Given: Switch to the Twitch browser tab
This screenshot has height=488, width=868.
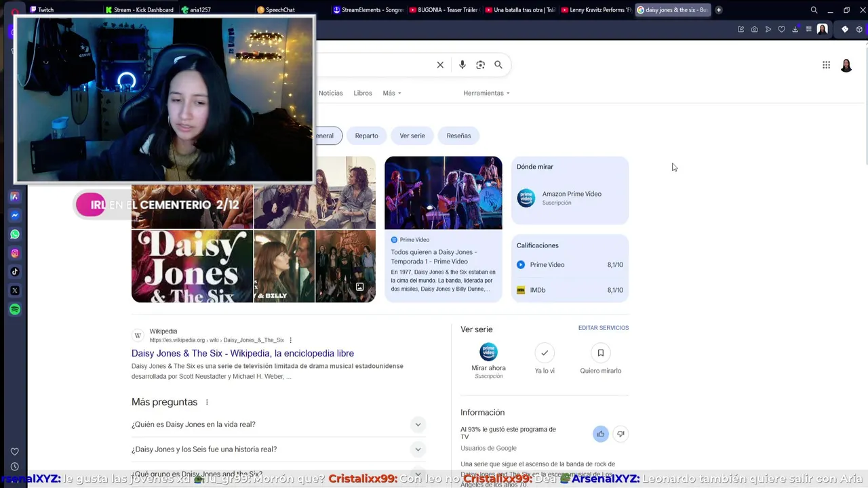Looking at the screenshot, I should (64, 10).
